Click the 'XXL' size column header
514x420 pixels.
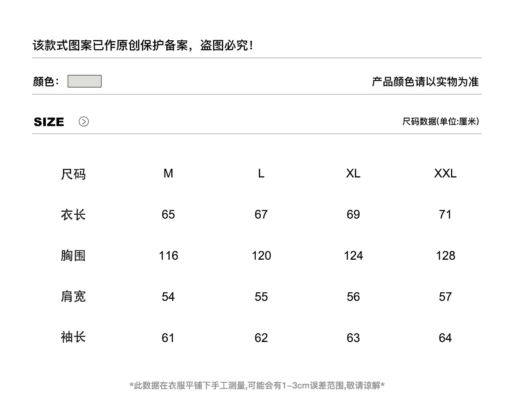click(445, 173)
